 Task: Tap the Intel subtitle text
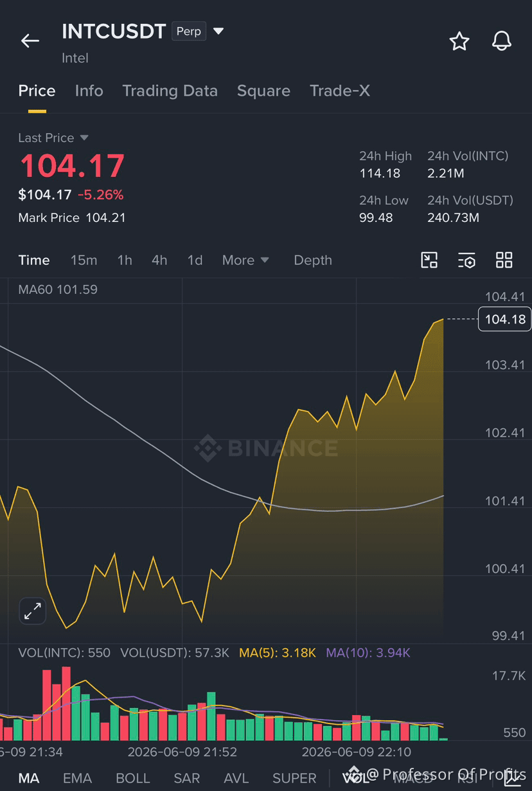tap(75, 58)
